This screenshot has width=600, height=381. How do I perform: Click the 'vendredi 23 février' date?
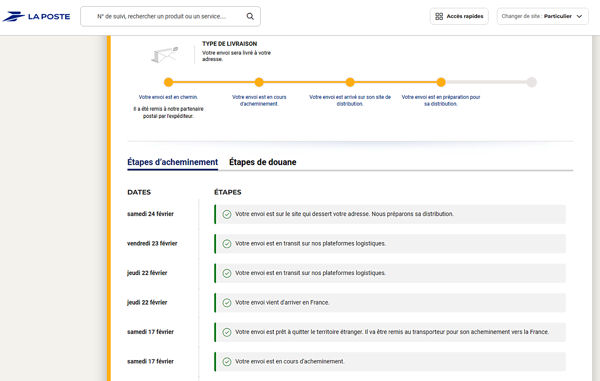click(x=152, y=243)
